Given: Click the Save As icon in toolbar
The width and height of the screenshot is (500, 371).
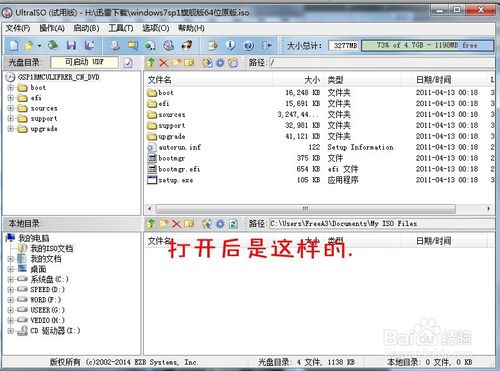Looking at the screenshot, I should coord(89,45).
